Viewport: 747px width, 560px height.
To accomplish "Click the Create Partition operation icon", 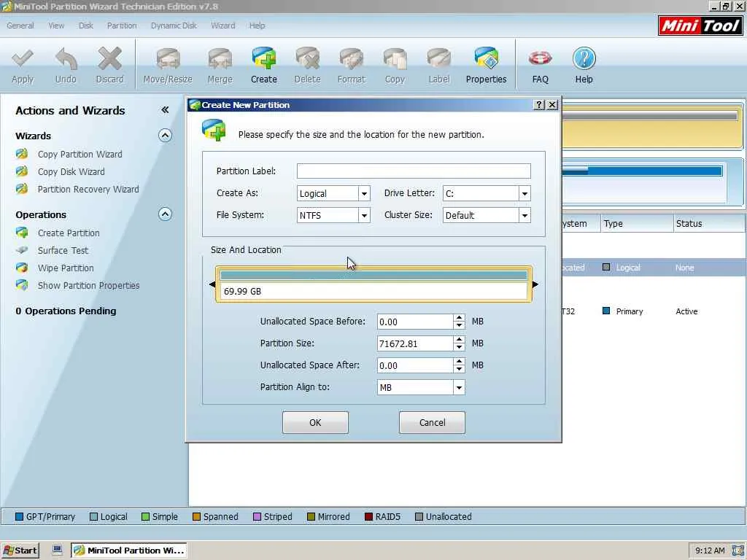I will coord(22,233).
